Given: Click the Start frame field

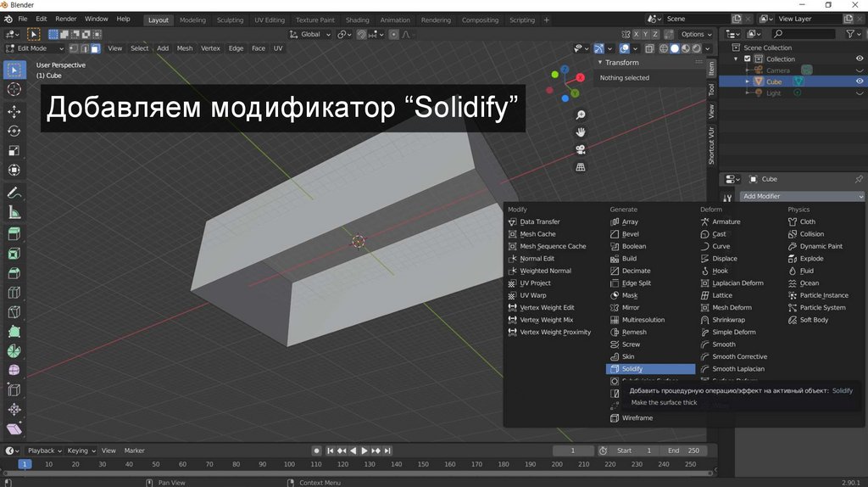Looking at the screenshot, I should point(634,451).
